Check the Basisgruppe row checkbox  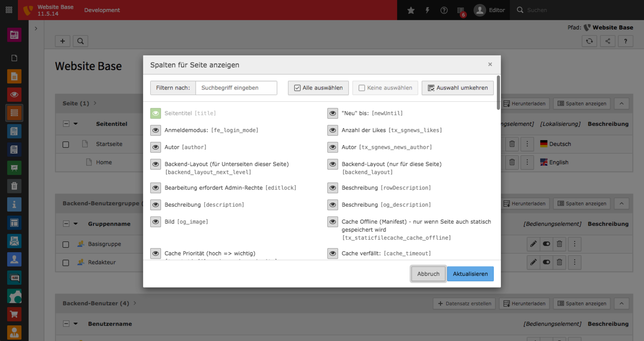[65, 244]
